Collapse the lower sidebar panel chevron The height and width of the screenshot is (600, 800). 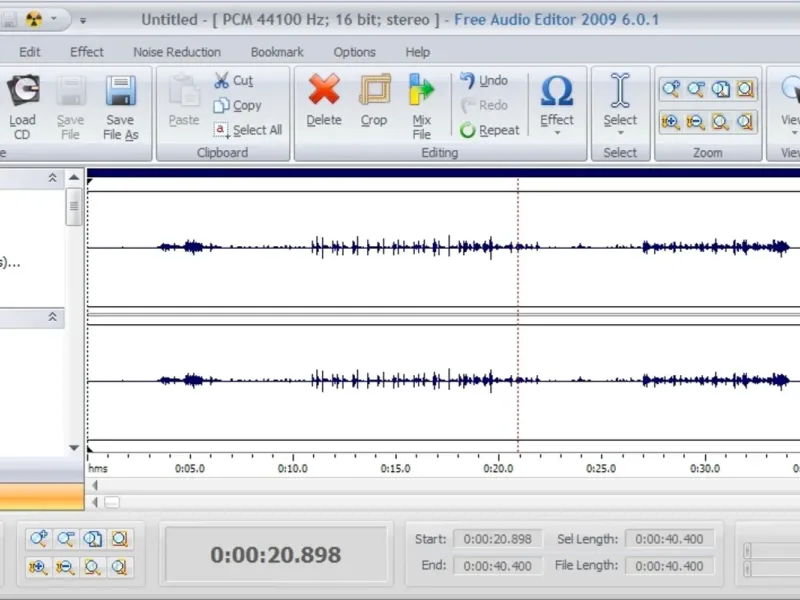(52, 317)
